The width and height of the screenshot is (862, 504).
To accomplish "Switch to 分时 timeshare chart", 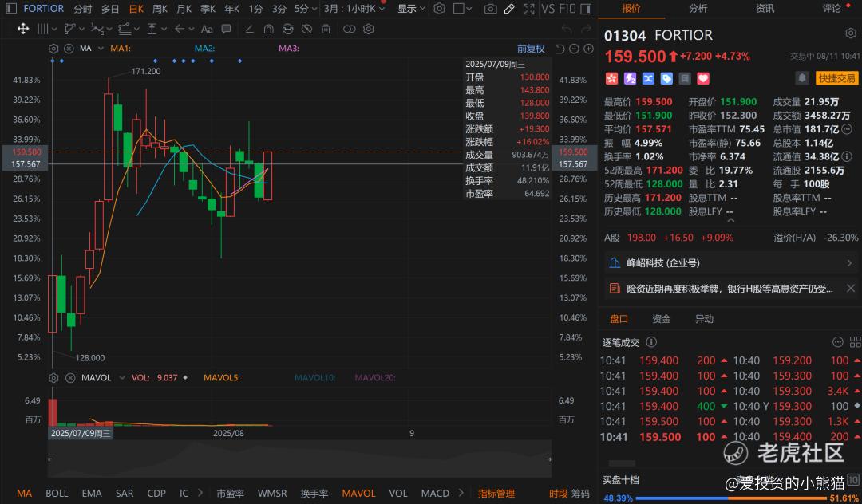I will click(83, 9).
